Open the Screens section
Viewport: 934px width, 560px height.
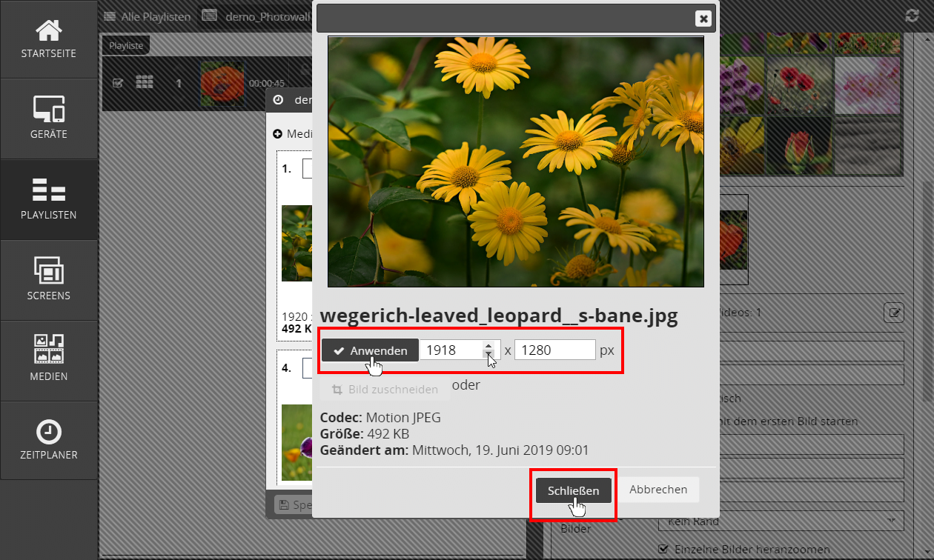coord(49,280)
